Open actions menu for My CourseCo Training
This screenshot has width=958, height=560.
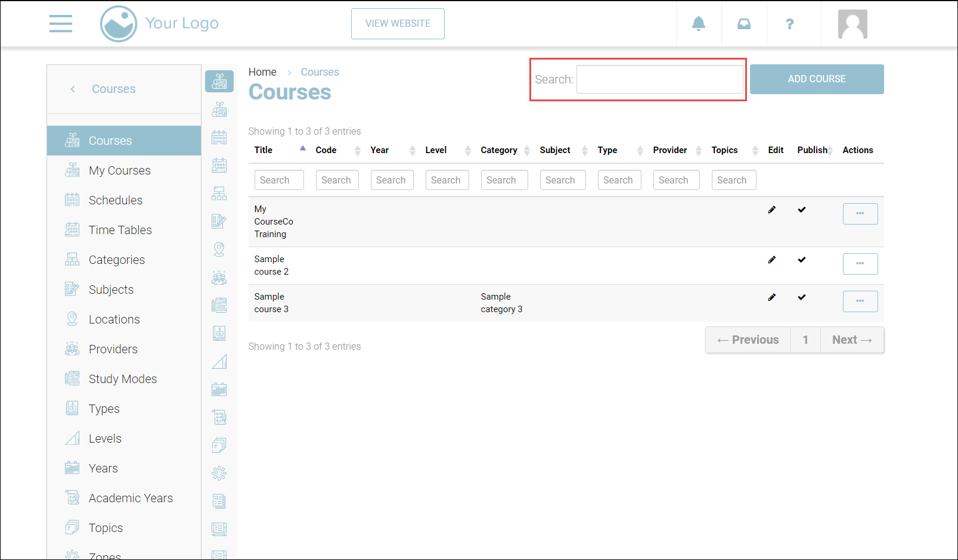pos(860,213)
